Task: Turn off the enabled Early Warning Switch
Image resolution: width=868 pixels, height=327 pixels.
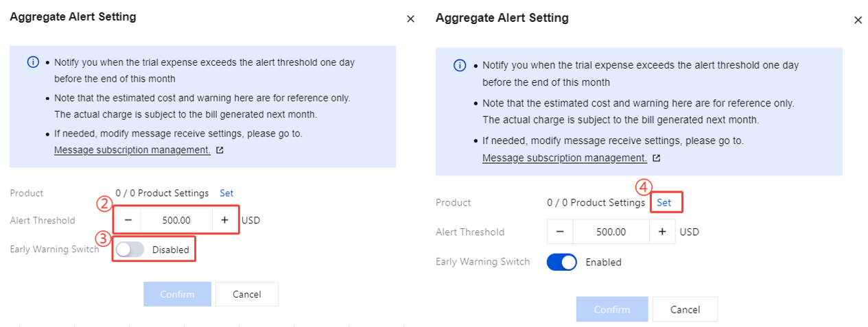Action: pyautogui.click(x=562, y=262)
